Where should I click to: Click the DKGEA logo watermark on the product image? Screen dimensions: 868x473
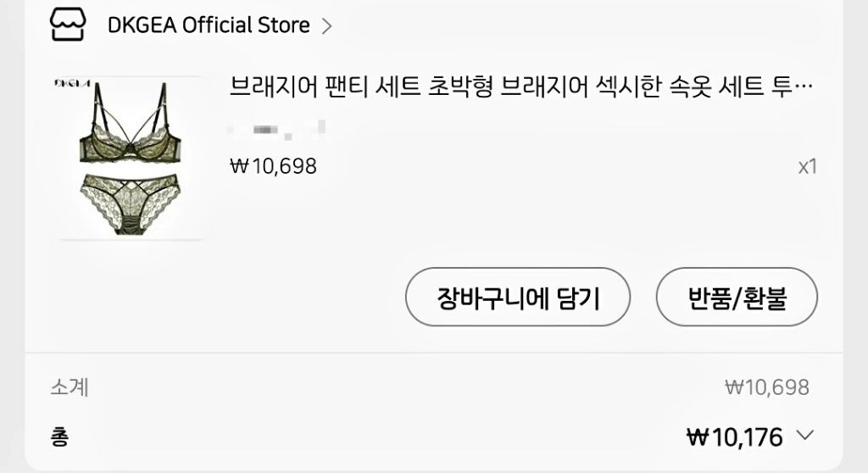click(x=73, y=83)
